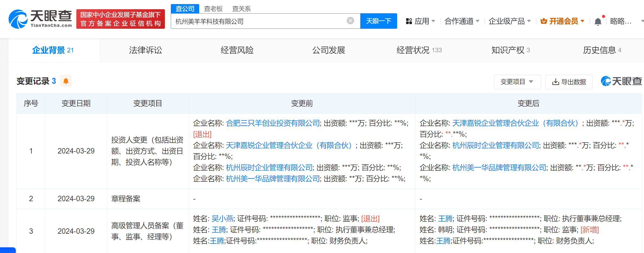Open 杭州美一华品牌管理有限公司 link in 变更前
Viewport: 644px width, 253px height.
(273, 179)
